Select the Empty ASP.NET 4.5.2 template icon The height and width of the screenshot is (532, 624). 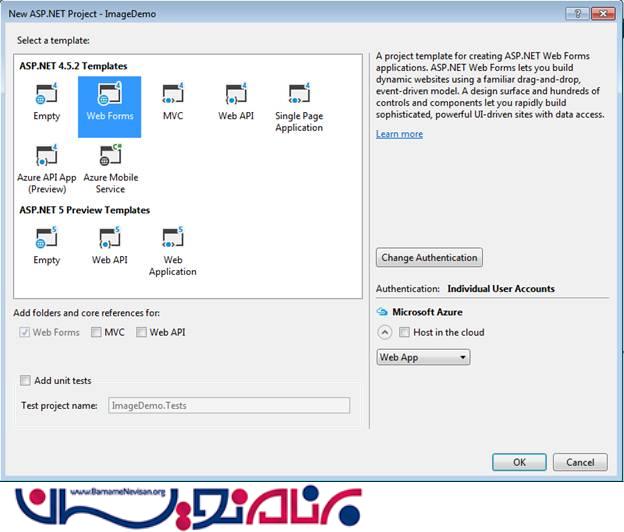click(x=46, y=96)
